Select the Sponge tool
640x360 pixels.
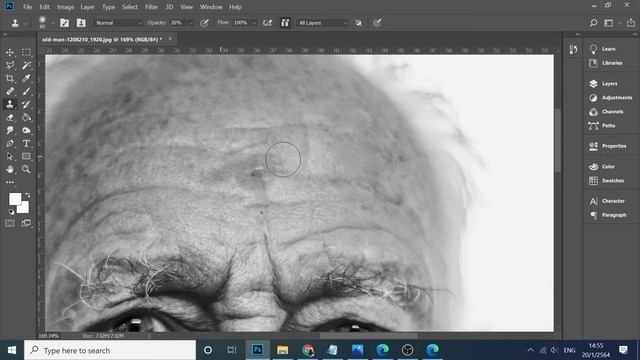26,131
